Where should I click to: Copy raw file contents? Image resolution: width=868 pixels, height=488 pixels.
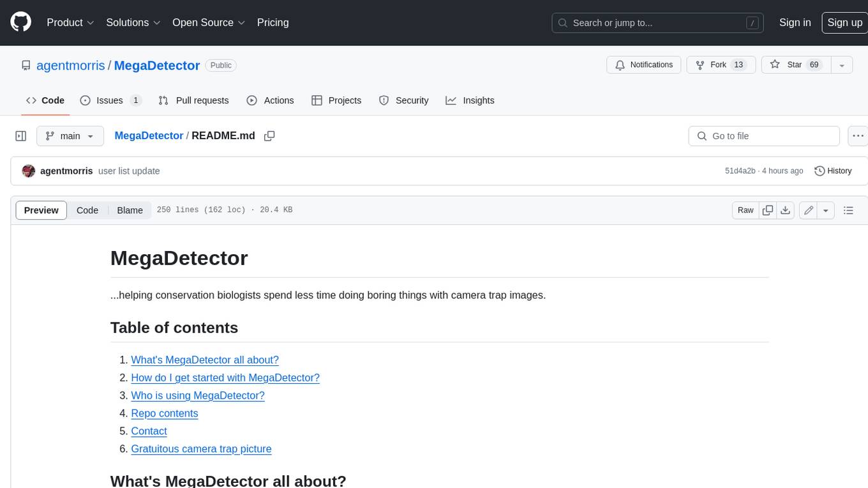(768, 210)
